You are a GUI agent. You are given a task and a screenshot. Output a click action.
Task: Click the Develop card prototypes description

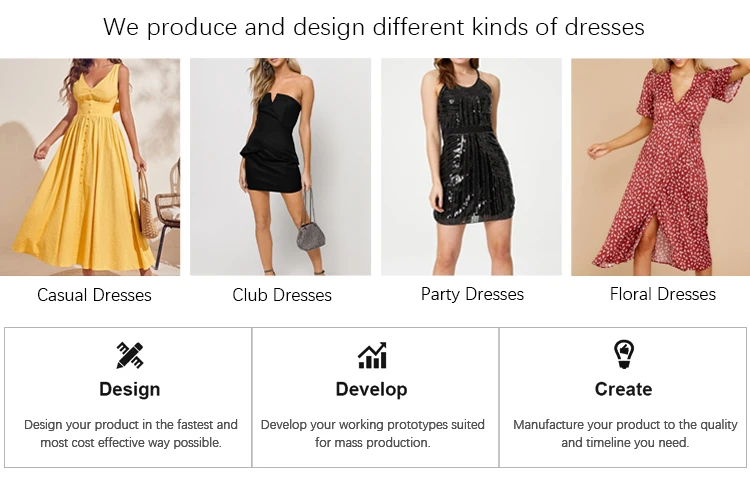[373, 433]
